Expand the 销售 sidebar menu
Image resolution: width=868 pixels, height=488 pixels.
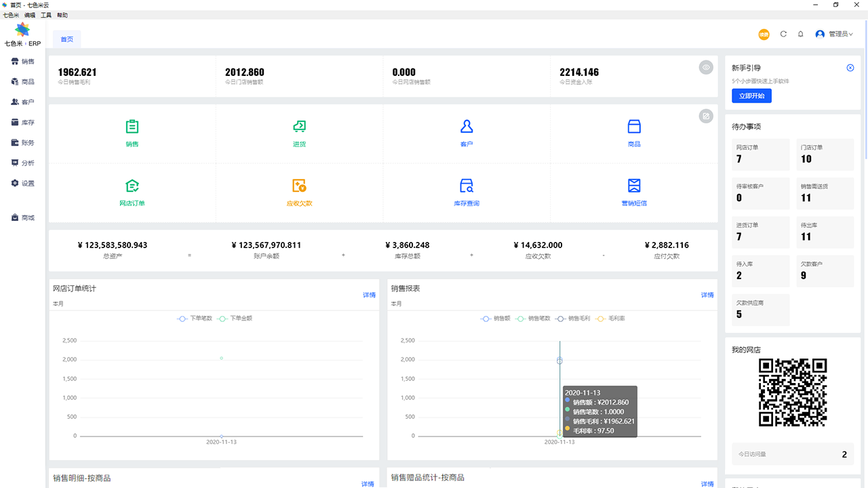(x=22, y=61)
